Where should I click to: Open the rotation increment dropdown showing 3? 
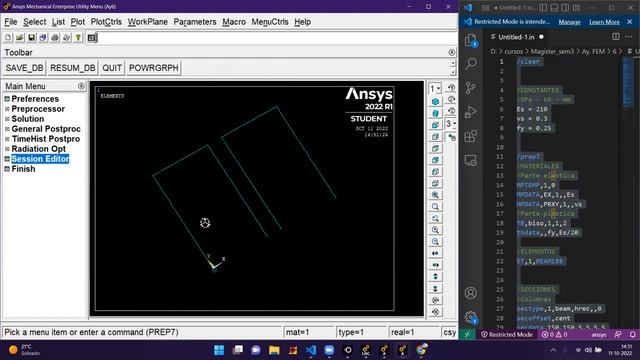tap(451, 123)
